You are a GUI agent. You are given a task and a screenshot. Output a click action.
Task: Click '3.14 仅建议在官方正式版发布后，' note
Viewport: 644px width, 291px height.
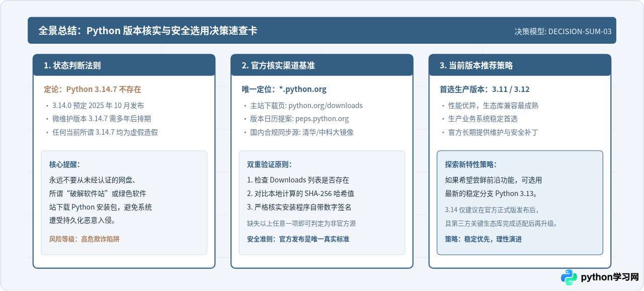point(492,210)
